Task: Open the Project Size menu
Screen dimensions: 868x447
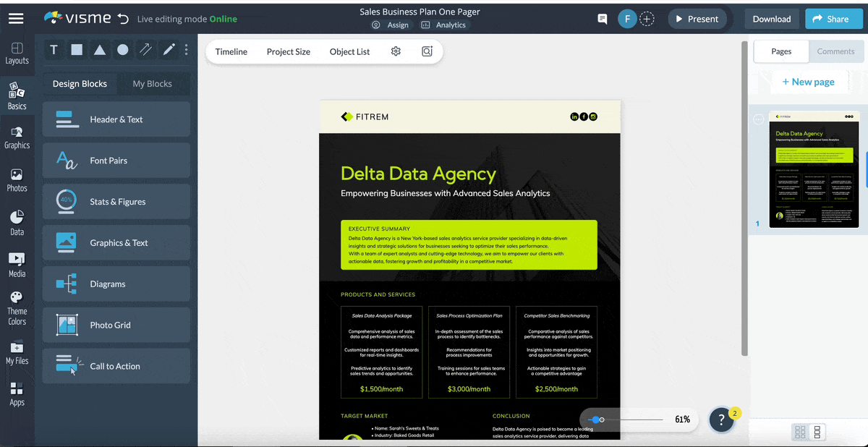Action: [289, 51]
